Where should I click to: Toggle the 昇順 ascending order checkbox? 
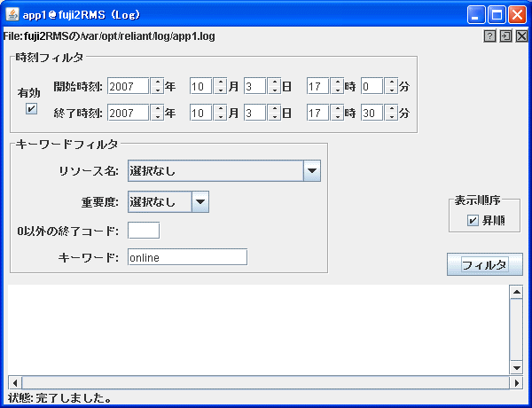[473, 220]
